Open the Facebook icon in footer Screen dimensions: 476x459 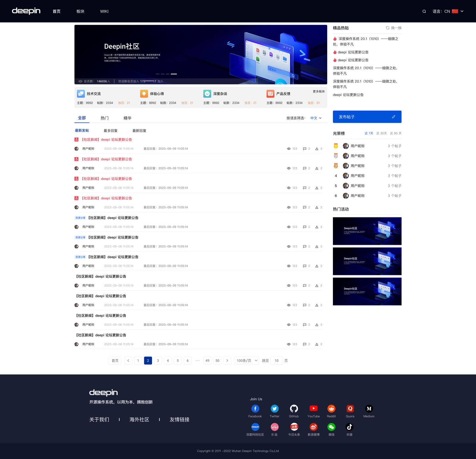point(255,409)
